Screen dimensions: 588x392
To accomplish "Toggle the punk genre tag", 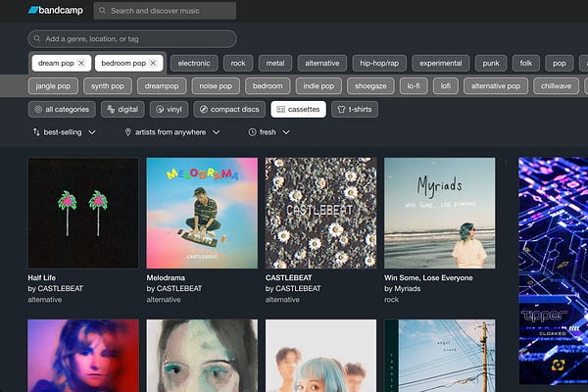I will [491, 63].
